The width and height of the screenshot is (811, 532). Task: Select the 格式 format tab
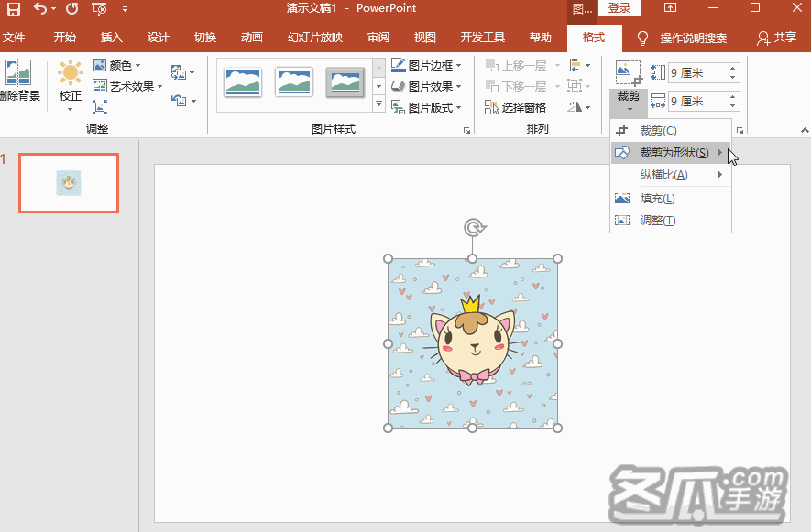593,38
